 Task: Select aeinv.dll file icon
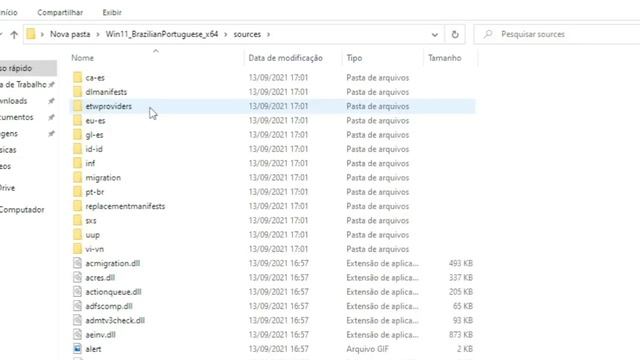(x=78, y=335)
